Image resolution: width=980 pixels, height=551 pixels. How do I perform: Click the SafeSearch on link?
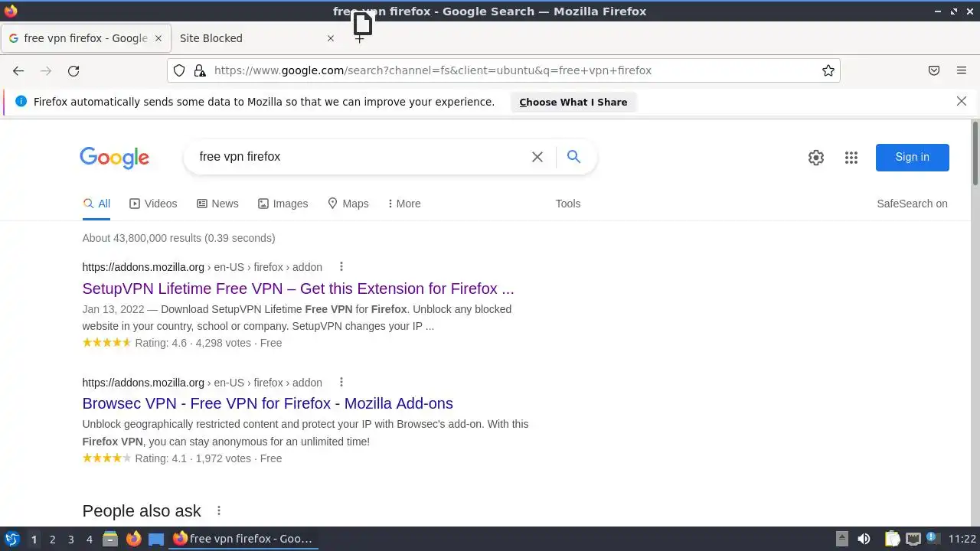(x=912, y=204)
